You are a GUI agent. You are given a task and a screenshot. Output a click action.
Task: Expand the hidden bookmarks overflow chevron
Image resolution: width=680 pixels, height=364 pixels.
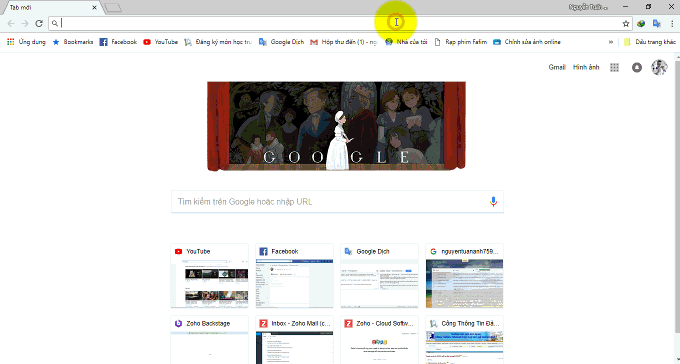611,42
